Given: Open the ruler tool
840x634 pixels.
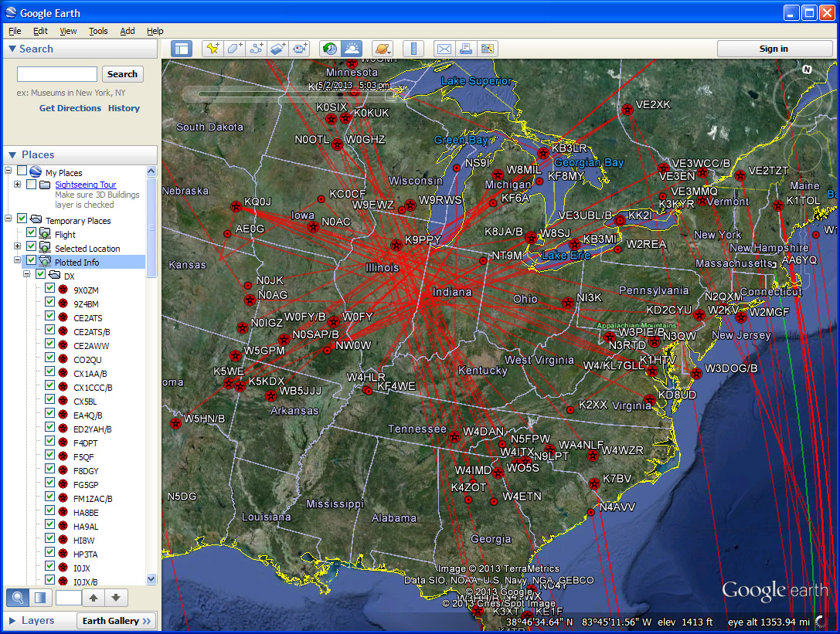Looking at the screenshot, I should [413, 49].
